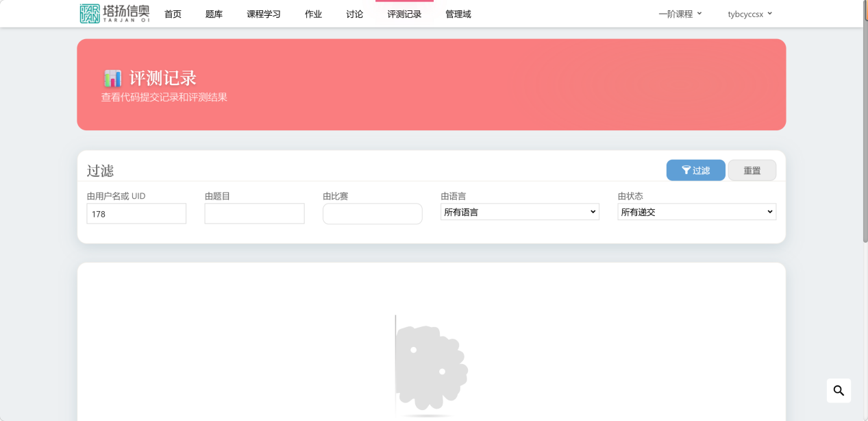This screenshot has width=868, height=421.
Task: Visit the 讨论 section
Action: pos(354,13)
